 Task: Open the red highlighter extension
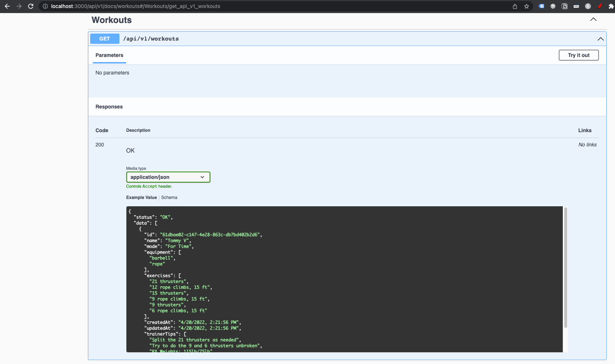600,6
